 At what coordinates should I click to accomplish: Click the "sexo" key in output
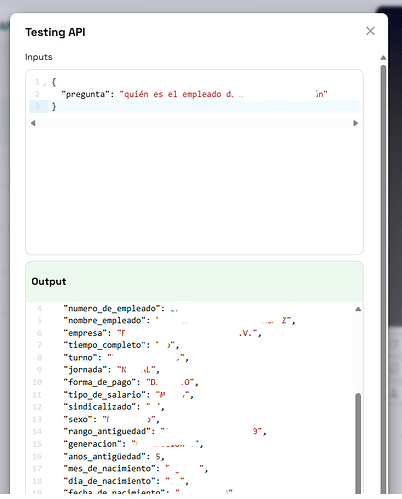78,419
